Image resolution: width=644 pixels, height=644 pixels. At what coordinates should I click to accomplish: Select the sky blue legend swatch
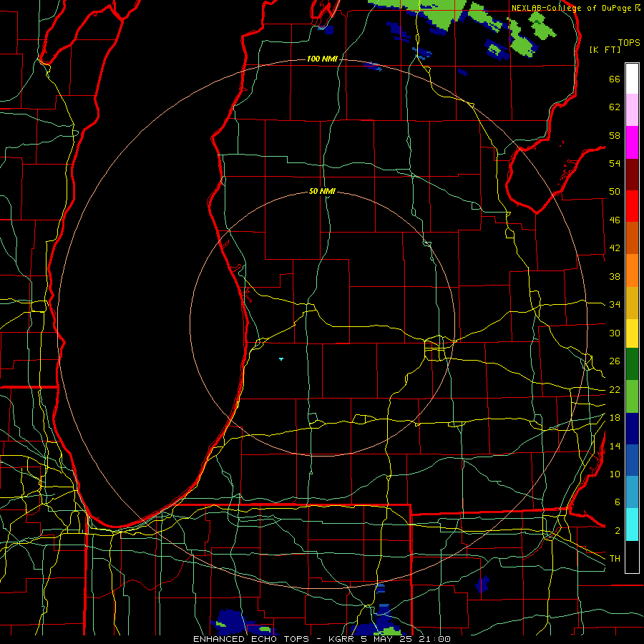point(632,492)
